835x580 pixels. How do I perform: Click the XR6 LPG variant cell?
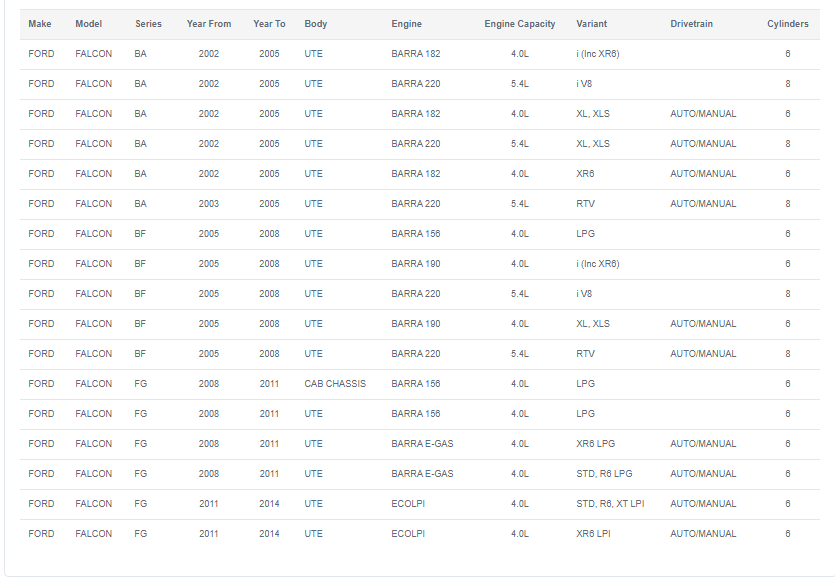595,444
